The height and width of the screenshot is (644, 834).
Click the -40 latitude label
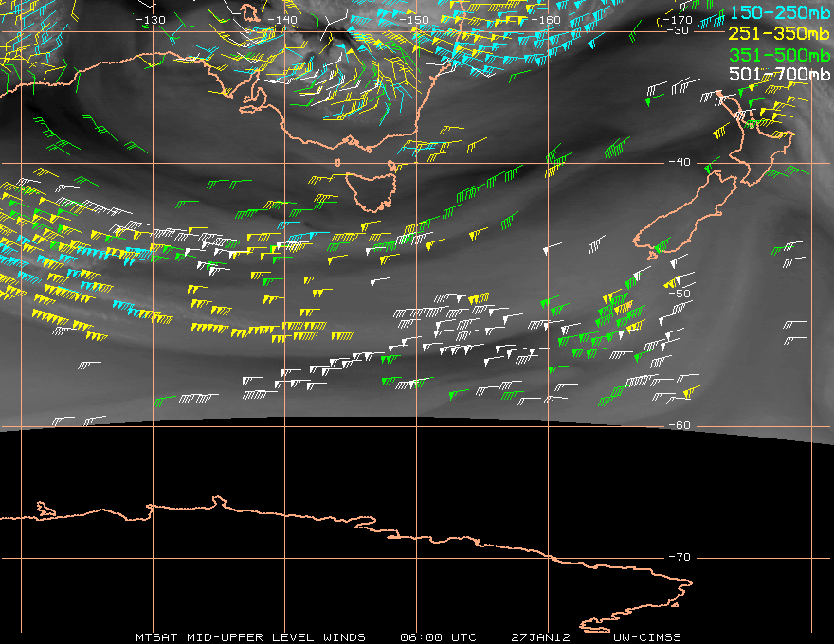pos(679,162)
